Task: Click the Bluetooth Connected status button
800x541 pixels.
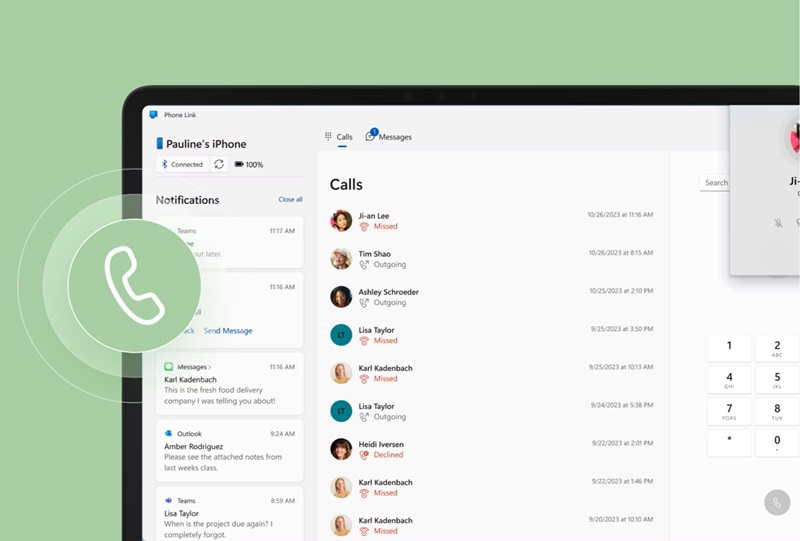Action: (x=183, y=164)
